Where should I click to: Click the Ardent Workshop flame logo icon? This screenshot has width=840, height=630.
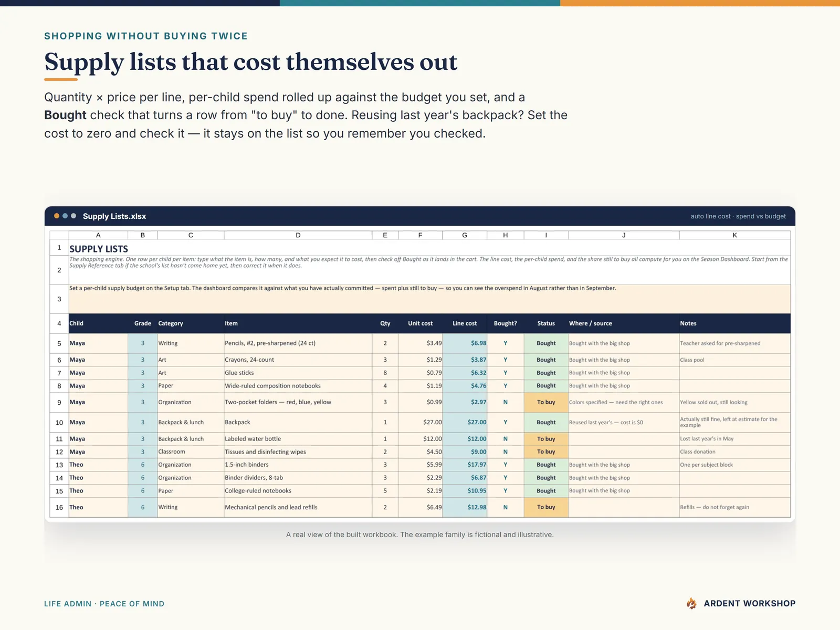click(x=692, y=603)
